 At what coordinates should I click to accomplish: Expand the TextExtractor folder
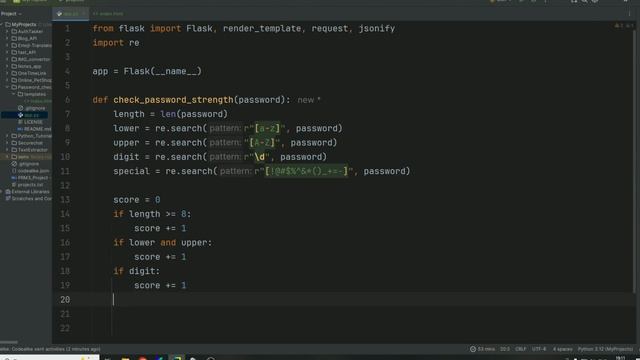pyautogui.click(x=7, y=150)
